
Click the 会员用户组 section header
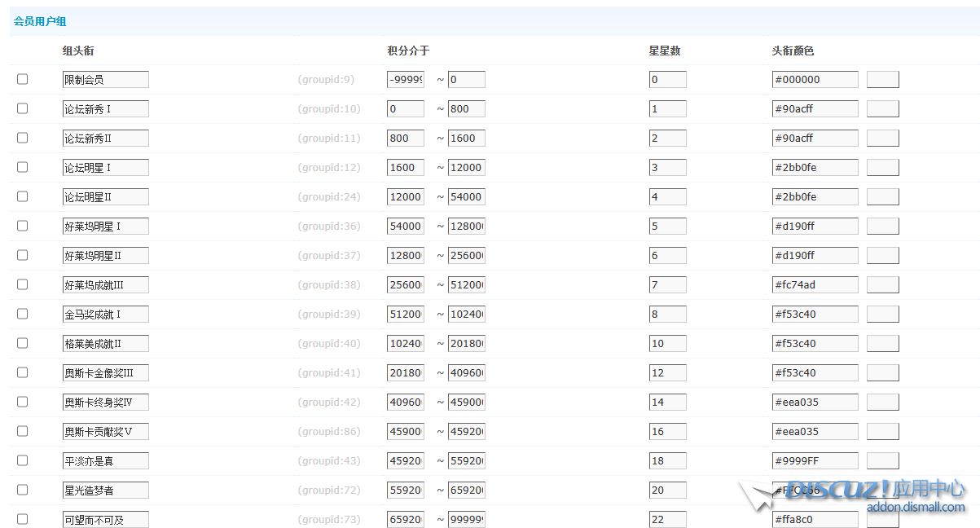37,20
